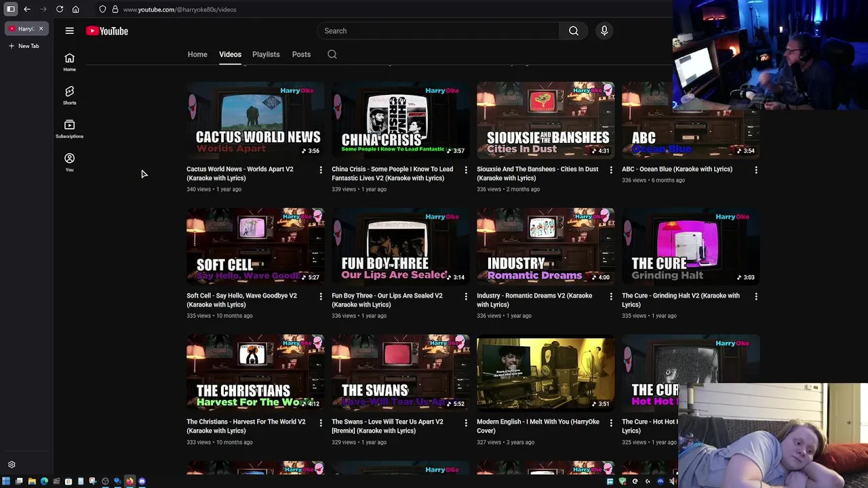Screen dimensions: 868x488
Task: Open Industry - Romantic Dreams V2 title
Action: coord(534,300)
